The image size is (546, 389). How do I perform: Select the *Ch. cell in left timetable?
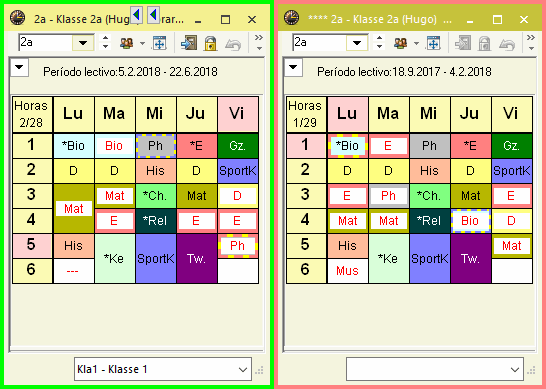pos(156,196)
